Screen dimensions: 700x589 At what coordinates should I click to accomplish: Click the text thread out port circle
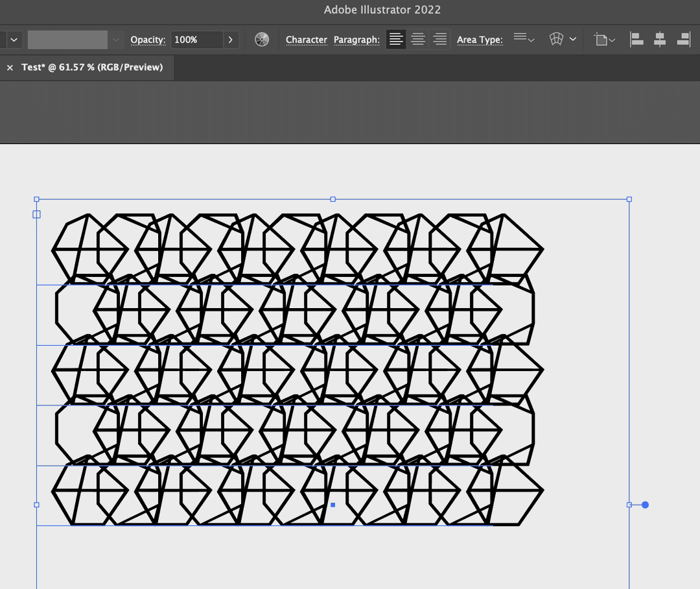(645, 505)
